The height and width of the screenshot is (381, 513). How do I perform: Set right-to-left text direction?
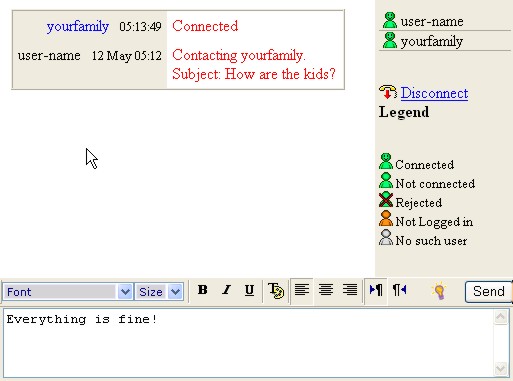(x=400, y=290)
